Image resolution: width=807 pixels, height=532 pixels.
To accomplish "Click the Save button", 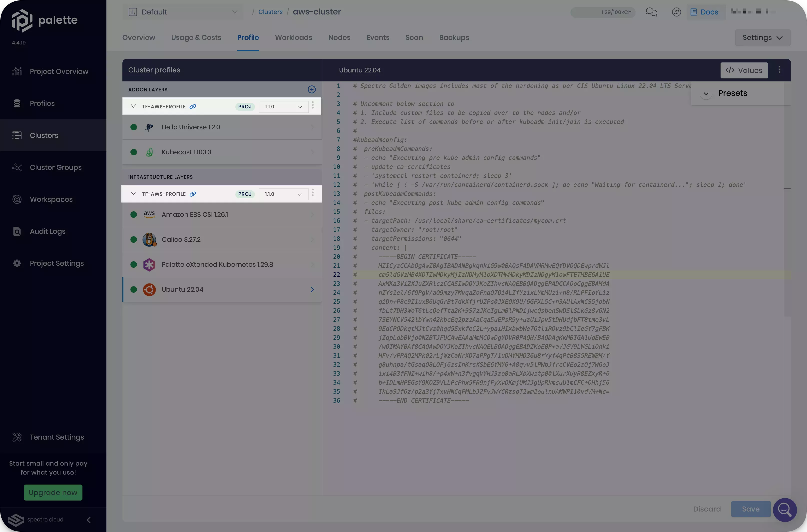I will 750,509.
